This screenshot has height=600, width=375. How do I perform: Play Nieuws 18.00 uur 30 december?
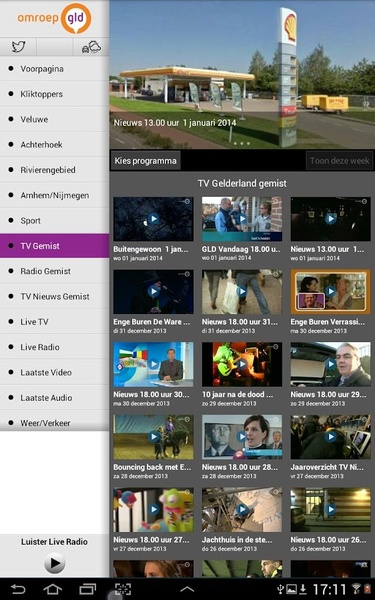[x=153, y=364]
